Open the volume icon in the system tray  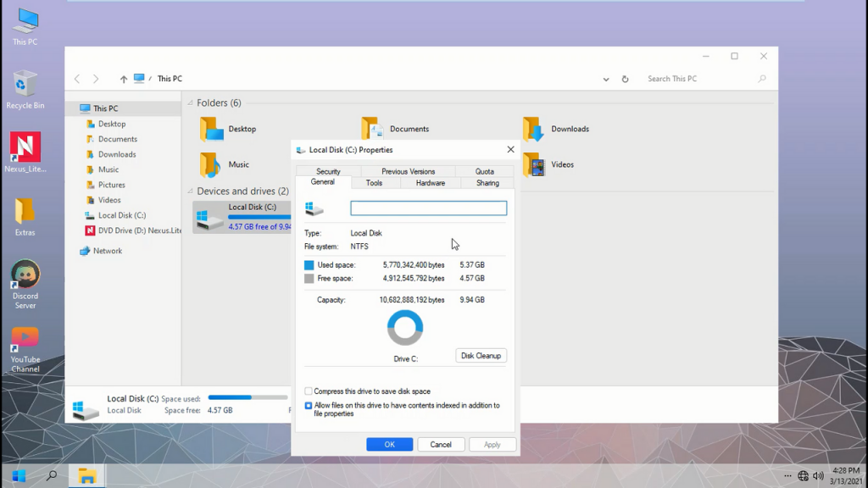(816, 475)
